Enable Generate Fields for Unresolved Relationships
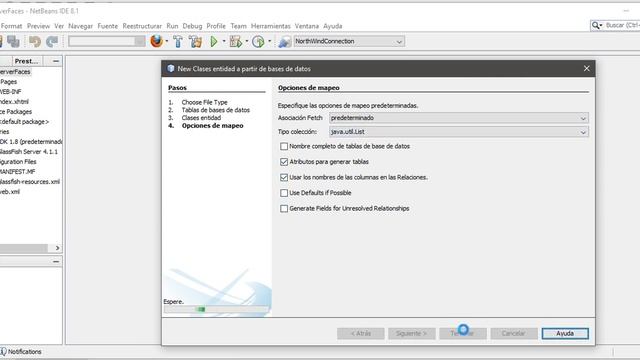Image resolution: width=640 pixels, height=360 pixels. [284, 209]
